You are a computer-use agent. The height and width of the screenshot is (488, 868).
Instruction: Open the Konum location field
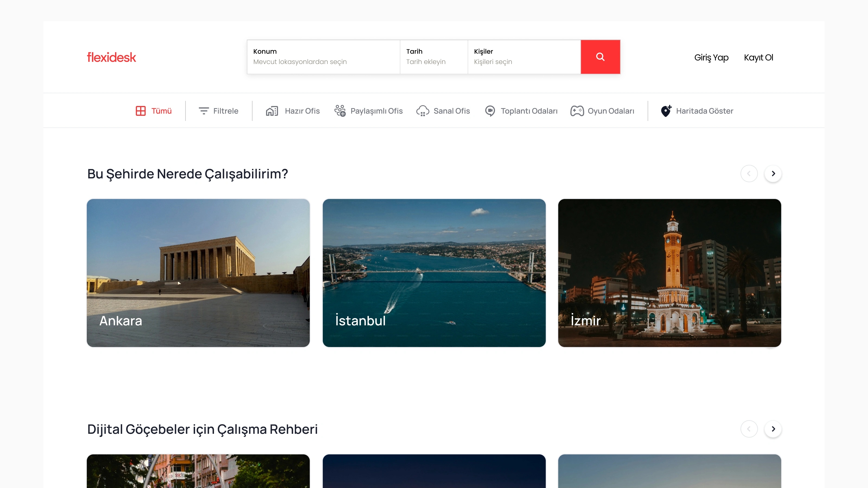click(323, 57)
